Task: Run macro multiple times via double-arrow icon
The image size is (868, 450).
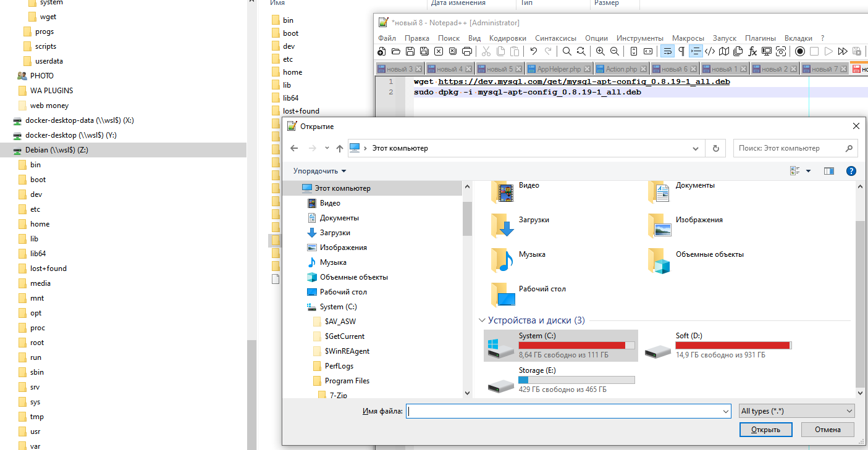Action: tap(843, 51)
